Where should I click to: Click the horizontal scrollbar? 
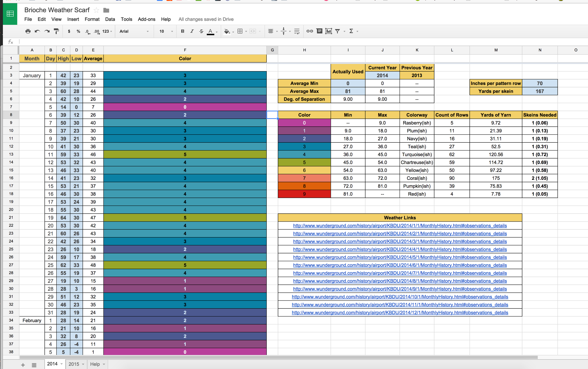[278, 357]
